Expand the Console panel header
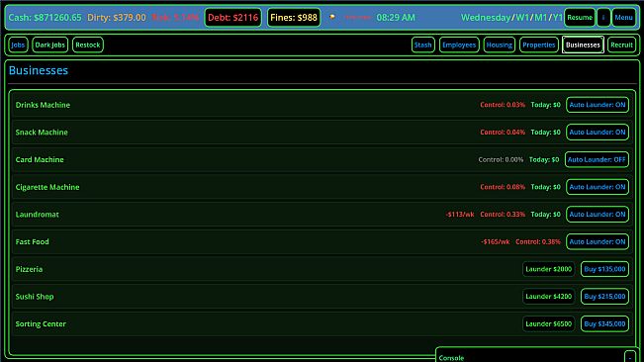 click(x=530, y=357)
